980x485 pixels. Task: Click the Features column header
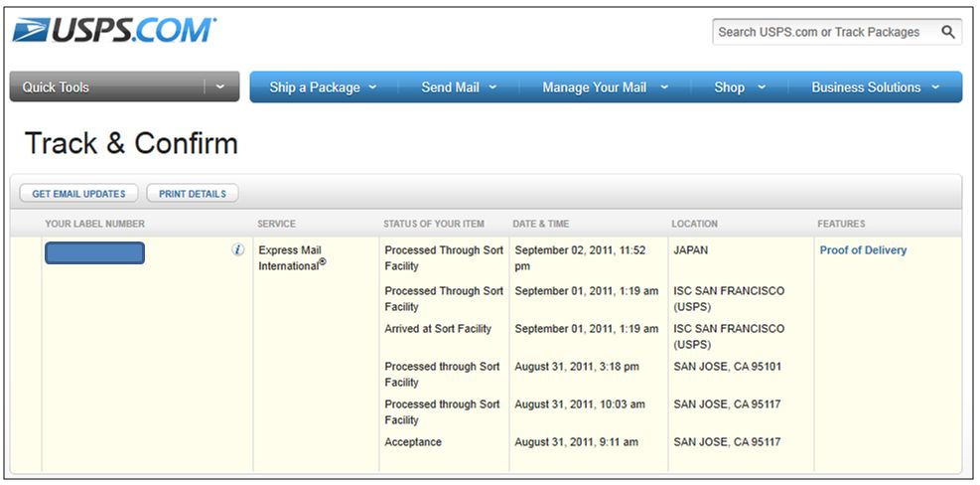click(x=841, y=224)
